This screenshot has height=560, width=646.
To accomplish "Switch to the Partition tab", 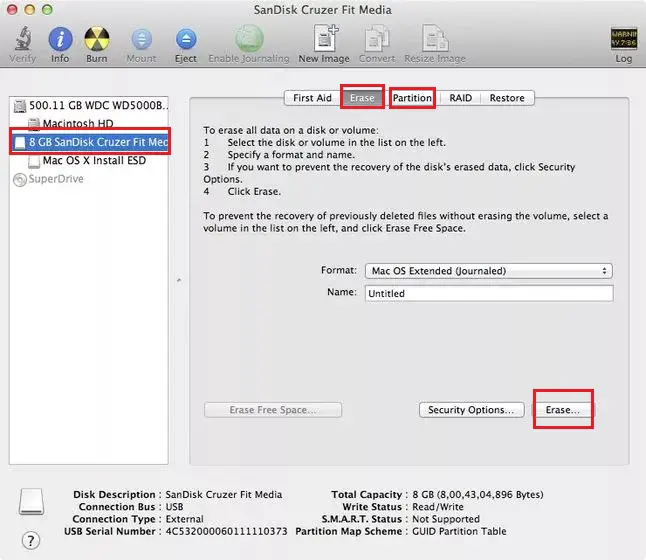I will tap(412, 98).
